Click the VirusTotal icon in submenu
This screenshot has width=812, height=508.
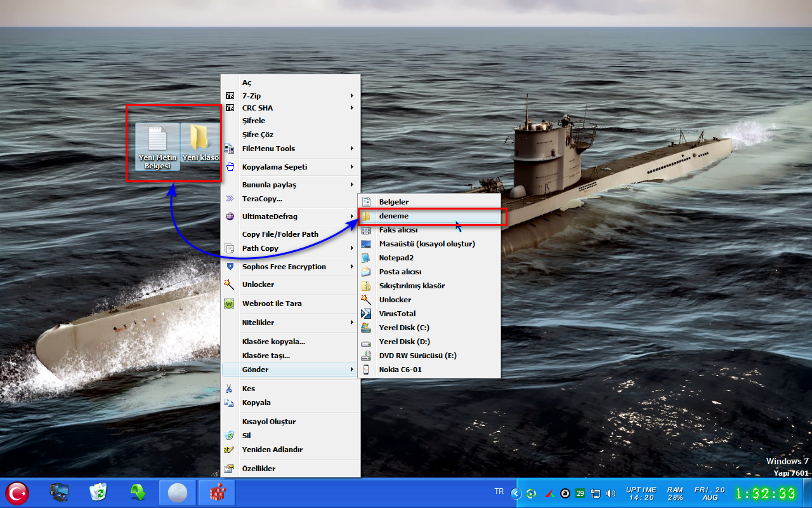click(366, 314)
